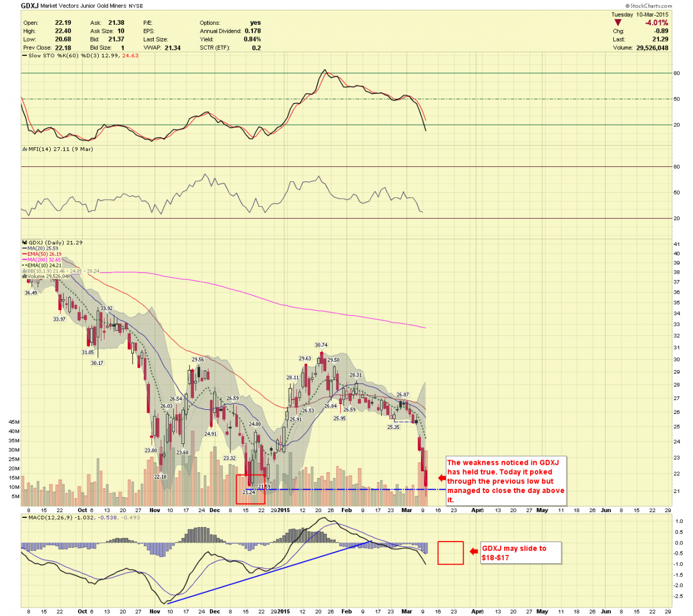Screen dimensions: 693x616
Task: Click the Open value 22.19
Action: click(63, 23)
